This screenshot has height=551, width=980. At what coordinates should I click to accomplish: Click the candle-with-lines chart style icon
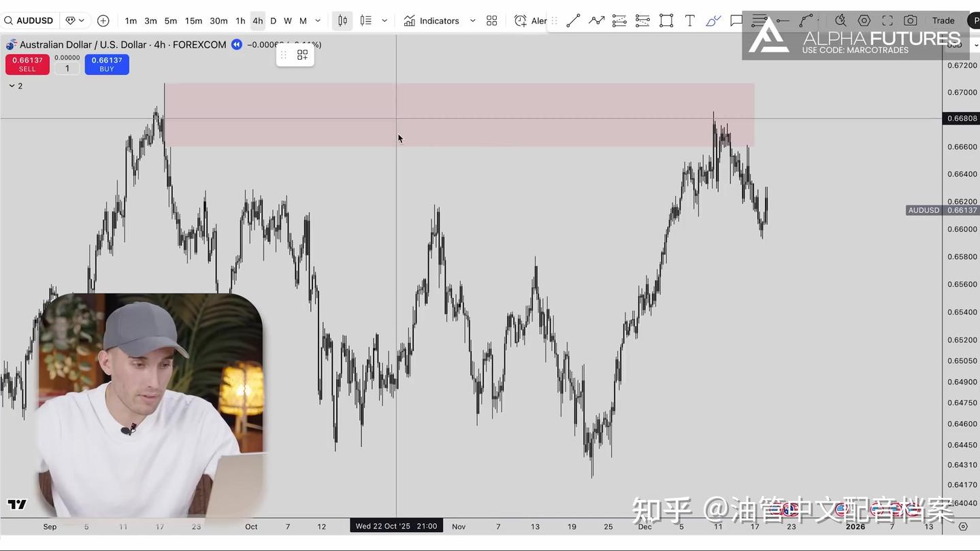click(366, 20)
